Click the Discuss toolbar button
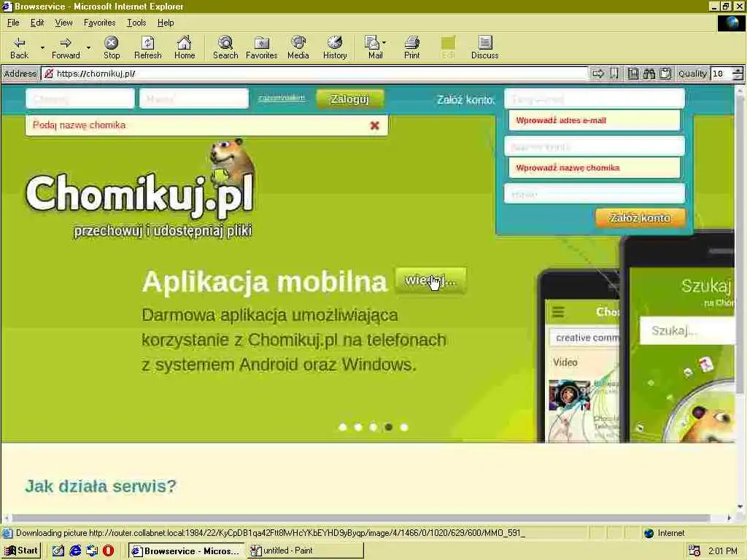Image resolution: width=747 pixels, height=560 pixels. [485, 47]
